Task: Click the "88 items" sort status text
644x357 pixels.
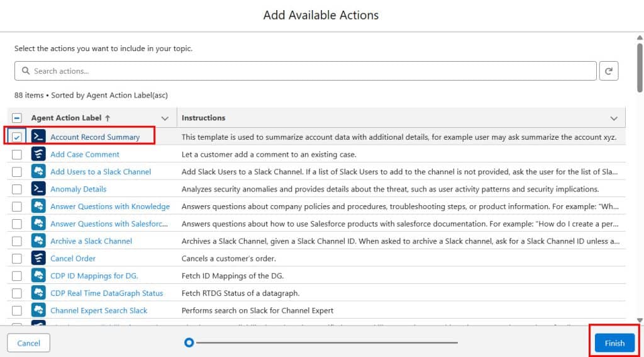Action: [x=91, y=95]
